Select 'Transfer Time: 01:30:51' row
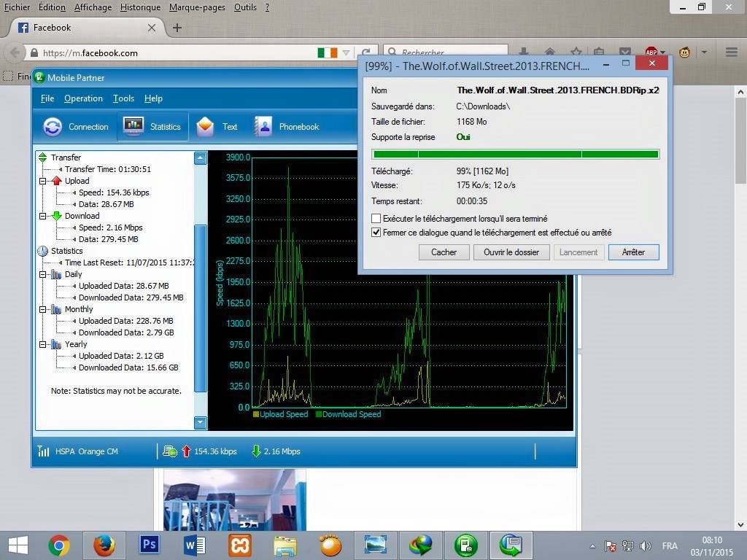The height and width of the screenshot is (560, 747). 108,169
